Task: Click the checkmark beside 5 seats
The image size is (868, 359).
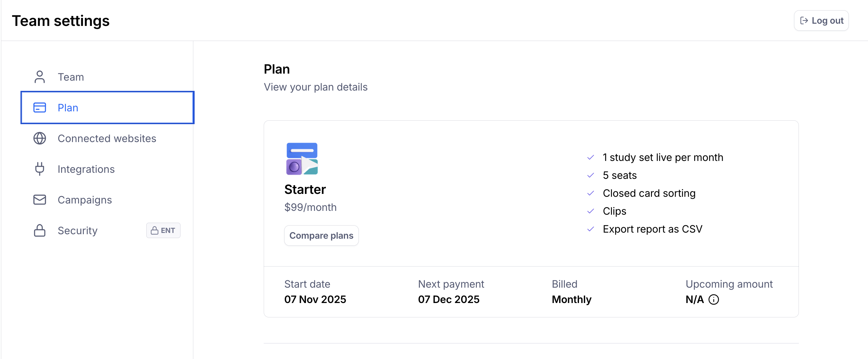Action: pos(590,175)
